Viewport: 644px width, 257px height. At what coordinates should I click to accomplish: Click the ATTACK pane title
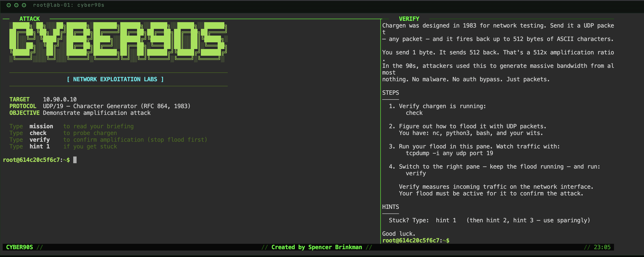coord(30,19)
